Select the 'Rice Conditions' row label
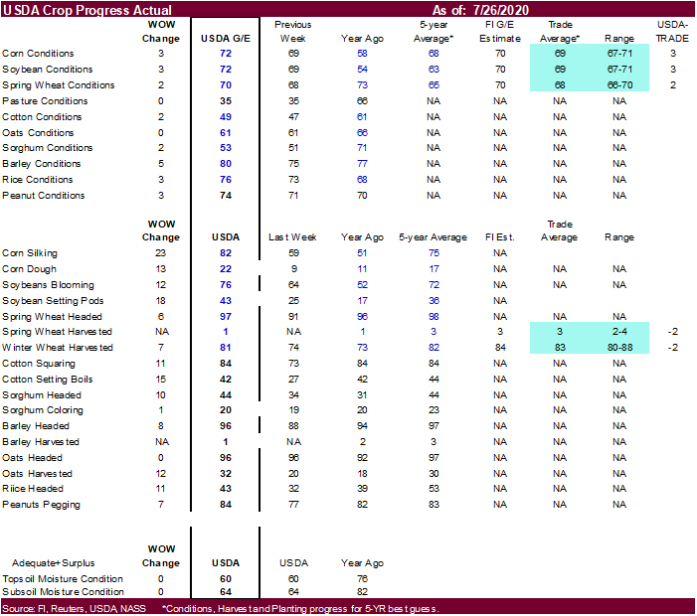This screenshot has width=697, height=616. pyautogui.click(x=38, y=180)
